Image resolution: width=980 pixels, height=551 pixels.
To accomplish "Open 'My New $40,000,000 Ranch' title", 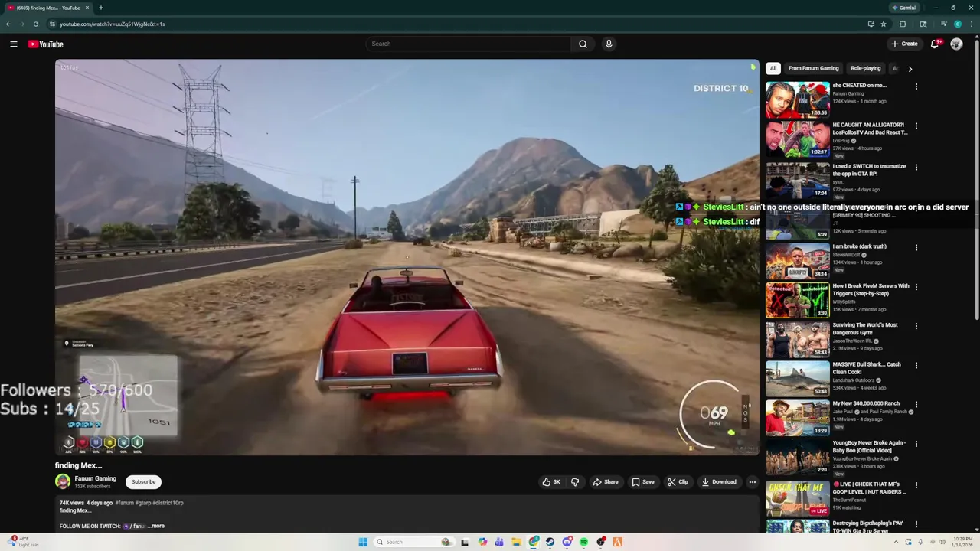I will (866, 403).
